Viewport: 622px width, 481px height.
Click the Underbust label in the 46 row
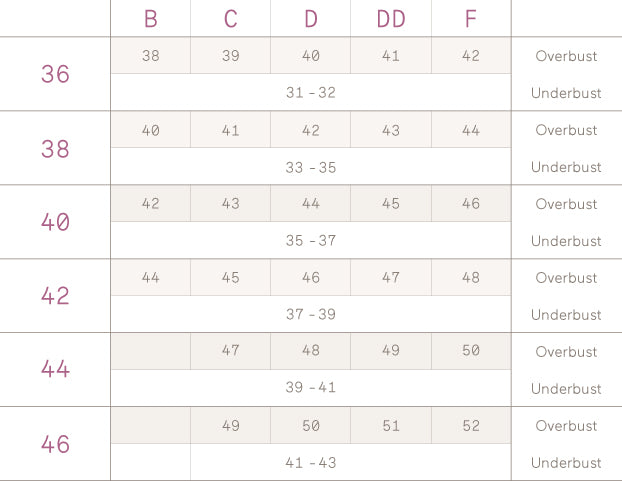[x=566, y=463]
